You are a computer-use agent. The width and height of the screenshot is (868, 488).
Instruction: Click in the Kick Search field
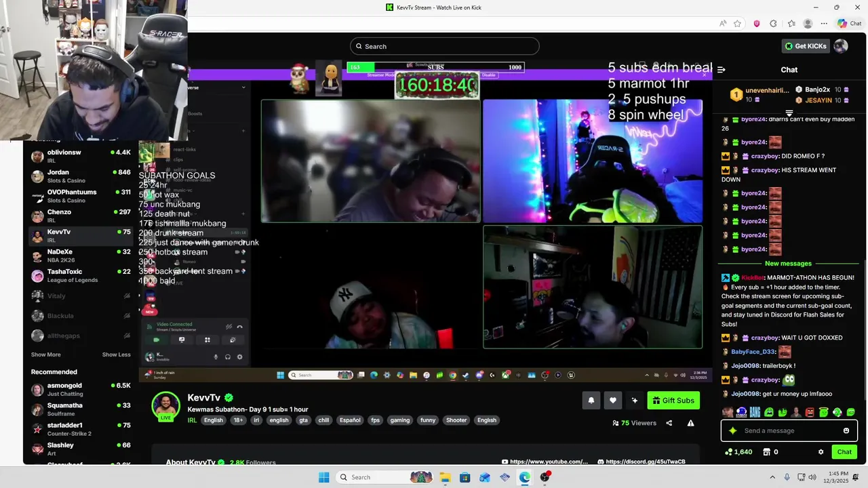pyautogui.click(x=445, y=46)
